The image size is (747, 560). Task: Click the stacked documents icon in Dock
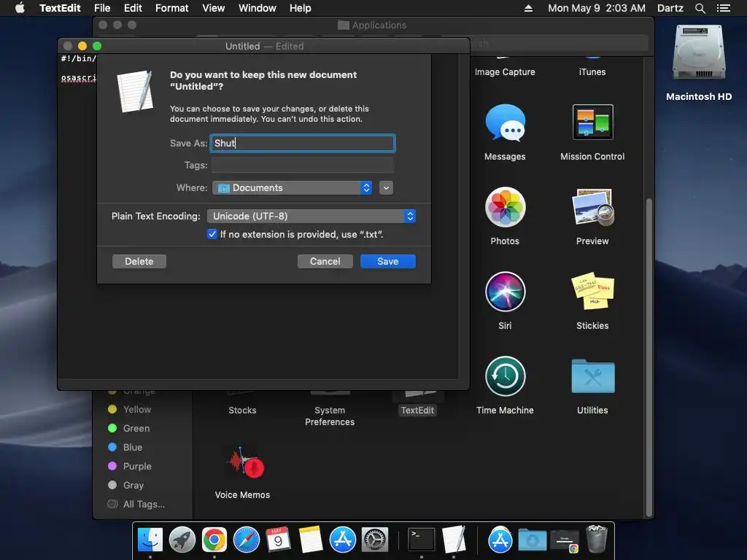pyautogui.click(x=564, y=541)
